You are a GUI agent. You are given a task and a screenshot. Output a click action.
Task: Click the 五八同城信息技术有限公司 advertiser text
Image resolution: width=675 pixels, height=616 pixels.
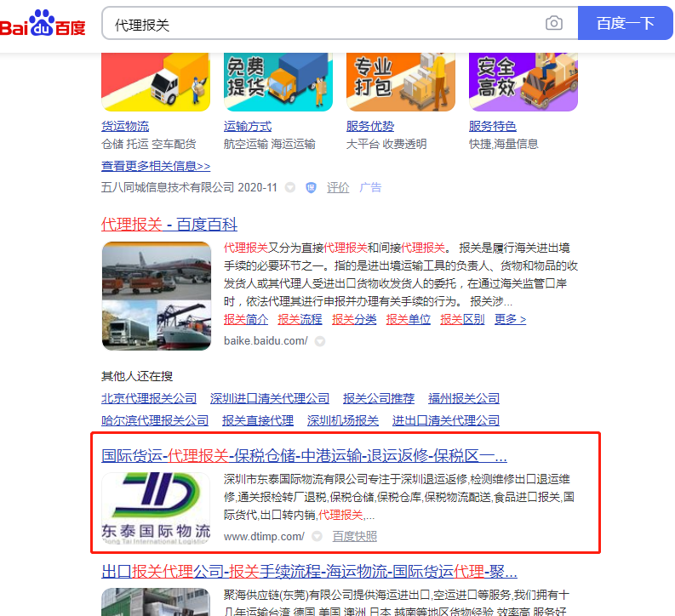pyautogui.click(x=168, y=187)
